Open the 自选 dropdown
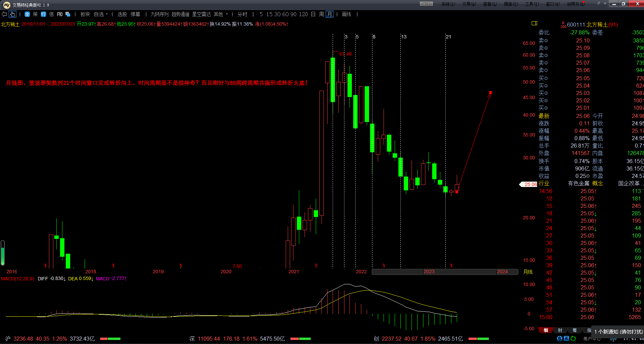This screenshot has width=644, height=344. point(101,14)
